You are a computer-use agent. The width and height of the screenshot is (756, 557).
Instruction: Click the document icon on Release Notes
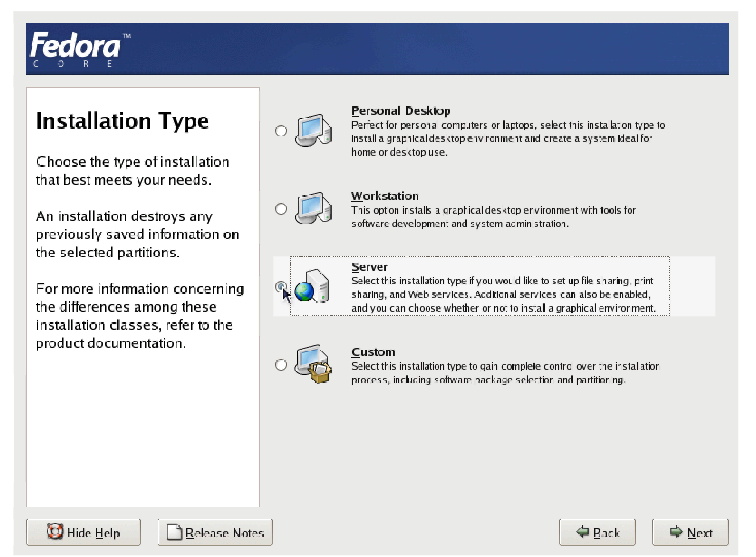tap(174, 532)
